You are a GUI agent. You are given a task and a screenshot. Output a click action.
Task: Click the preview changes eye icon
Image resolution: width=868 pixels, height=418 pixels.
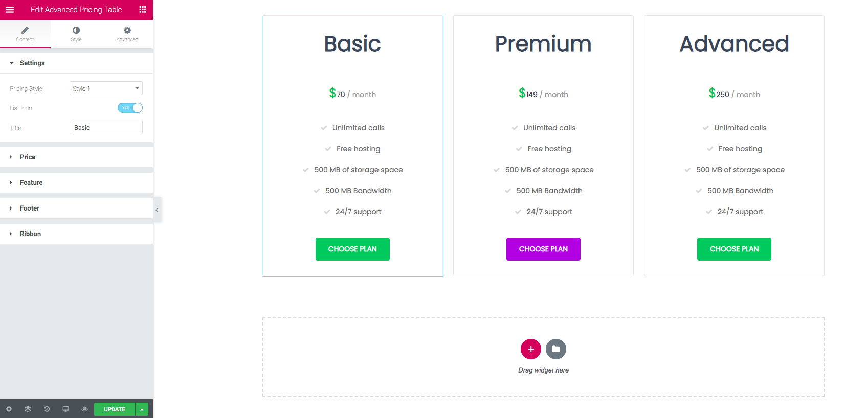point(84,409)
